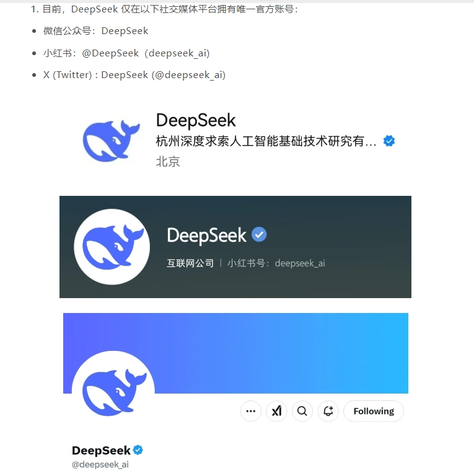
Task: Click the bold DeepSeek profile name at bottom
Action: point(101,450)
